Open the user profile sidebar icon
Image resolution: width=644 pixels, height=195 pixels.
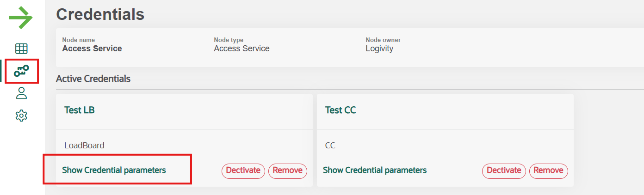21,93
